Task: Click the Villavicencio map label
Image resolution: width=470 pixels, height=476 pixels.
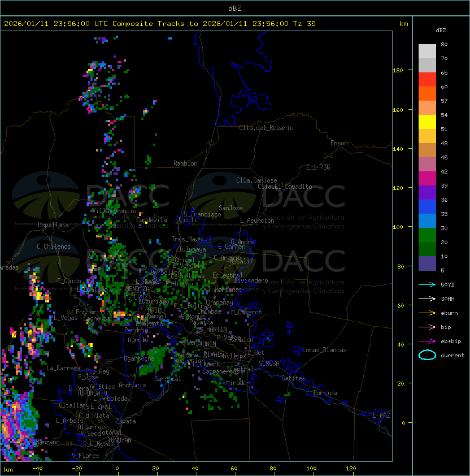Action: pyautogui.click(x=114, y=211)
